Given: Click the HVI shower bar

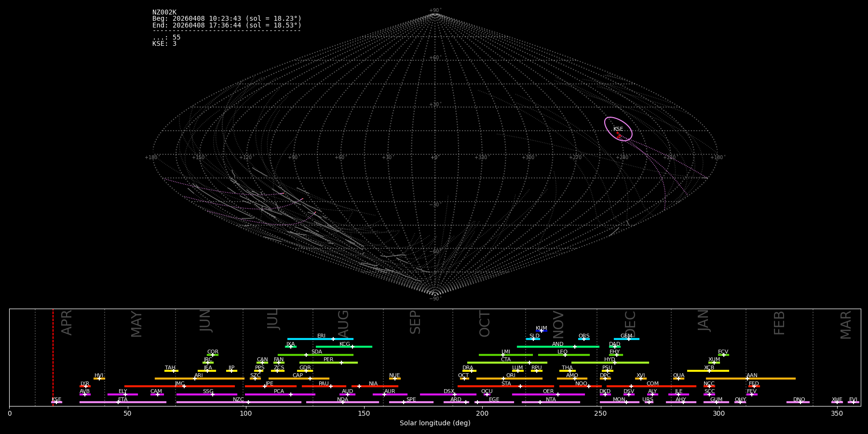Looking at the screenshot, I should point(99,379).
